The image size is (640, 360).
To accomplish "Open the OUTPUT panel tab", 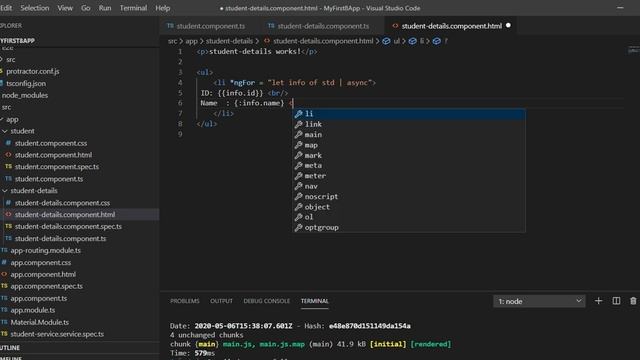I will tap(221, 301).
